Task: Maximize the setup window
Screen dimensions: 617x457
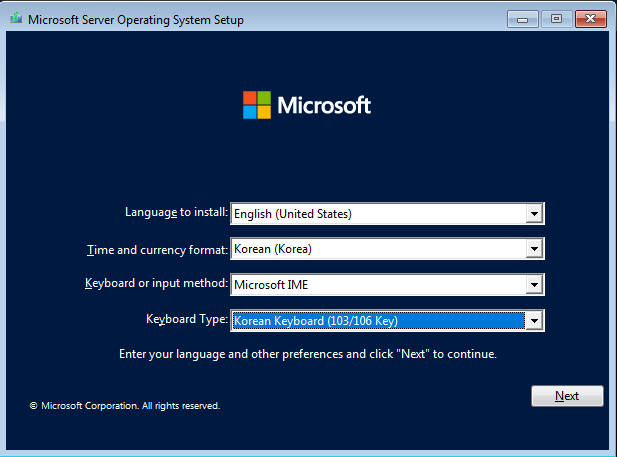Action: pos(556,19)
